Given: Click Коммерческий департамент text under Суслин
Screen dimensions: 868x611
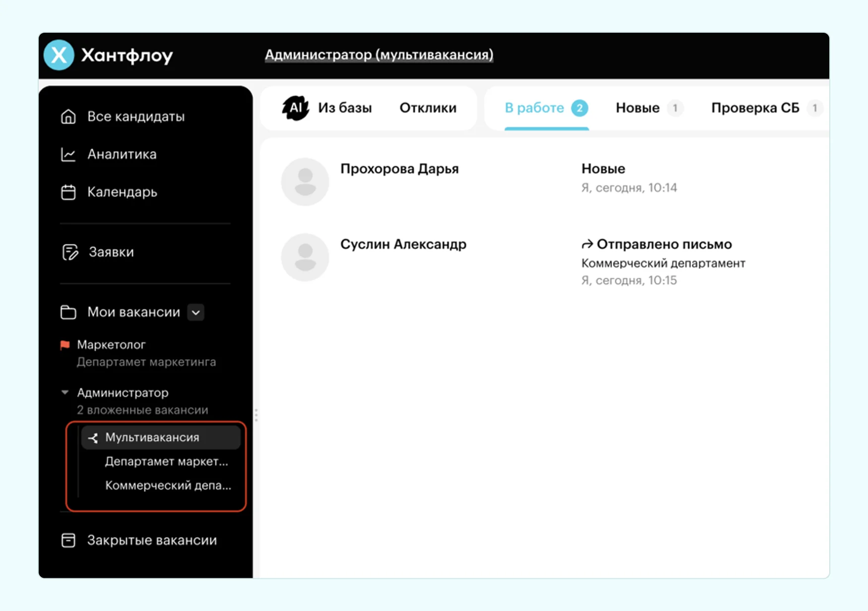Looking at the screenshot, I should [x=663, y=263].
